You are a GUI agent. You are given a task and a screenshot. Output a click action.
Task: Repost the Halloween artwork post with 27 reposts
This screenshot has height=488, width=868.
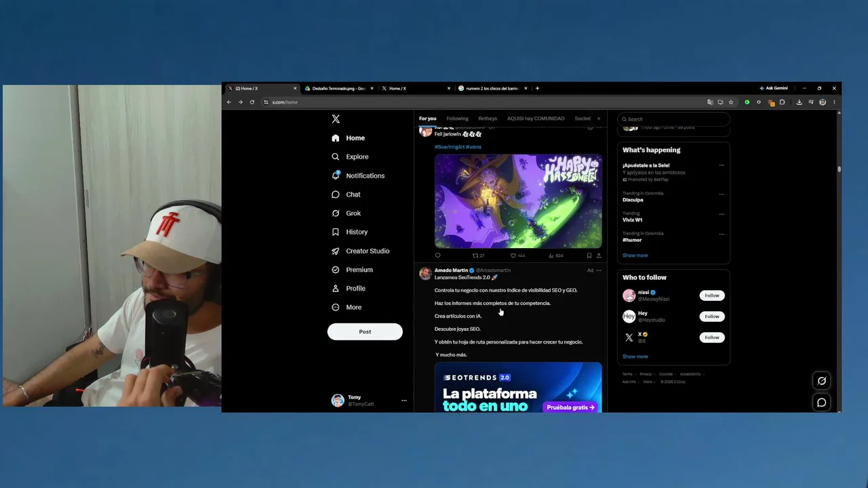(478, 256)
